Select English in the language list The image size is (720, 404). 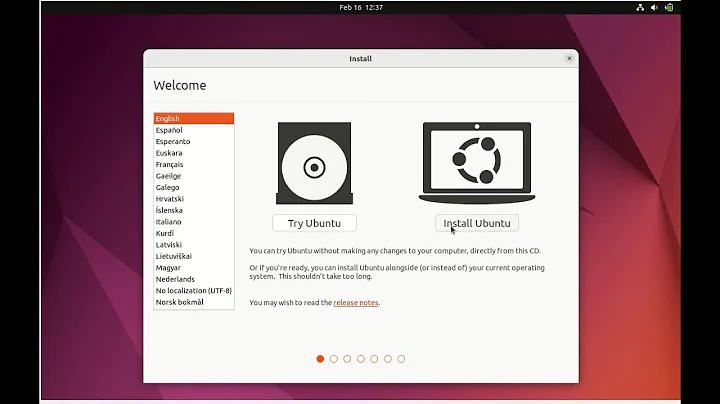(x=194, y=118)
